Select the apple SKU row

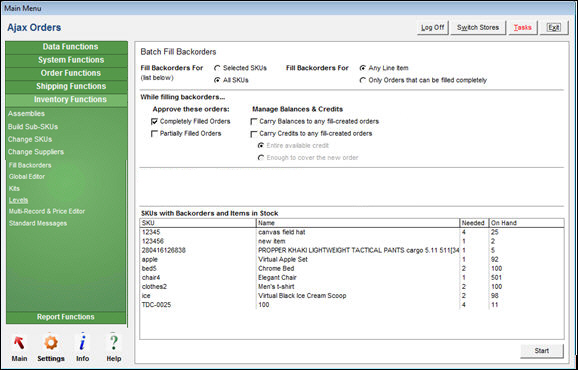(x=352, y=260)
